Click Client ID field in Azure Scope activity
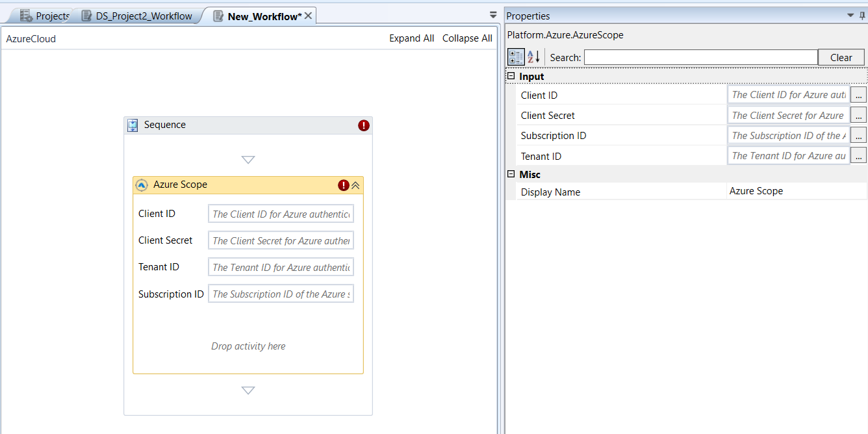 tap(281, 214)
